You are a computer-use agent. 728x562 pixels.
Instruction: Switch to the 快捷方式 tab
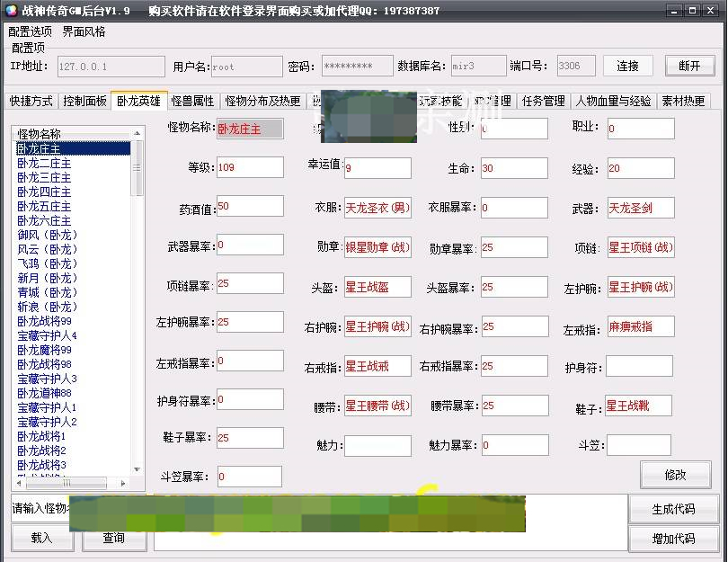coord(31,101)
